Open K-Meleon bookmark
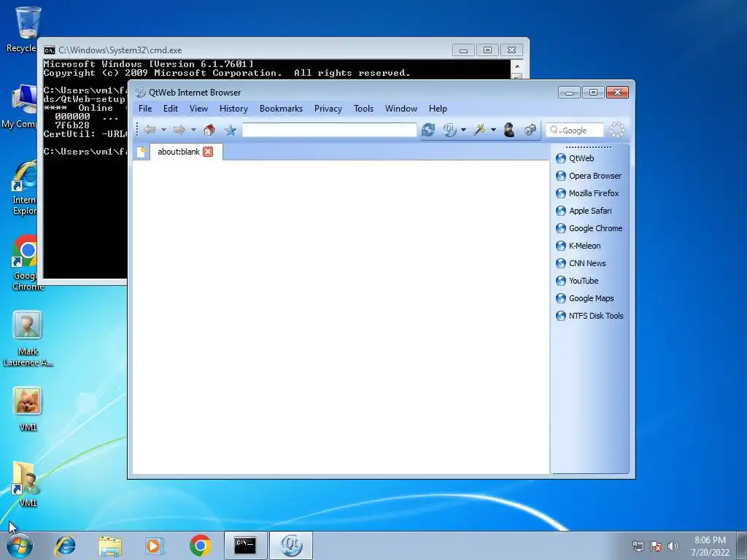 (x=578, y=246)
